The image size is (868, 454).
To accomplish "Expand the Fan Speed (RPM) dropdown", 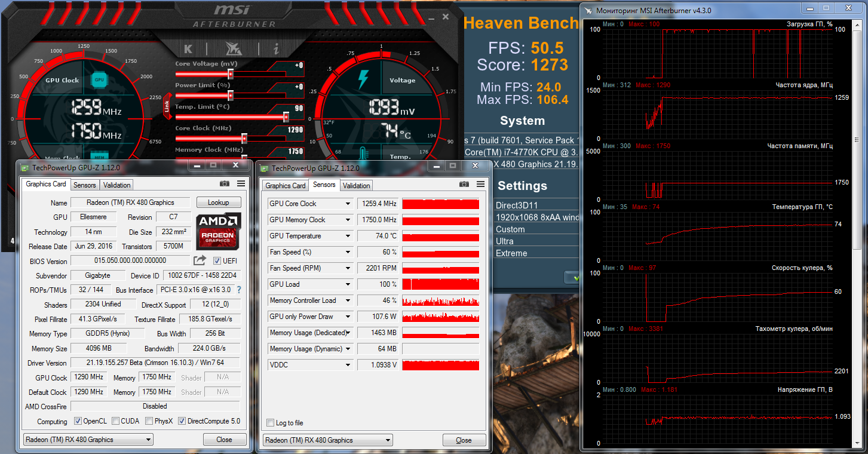I will [348, 268].
